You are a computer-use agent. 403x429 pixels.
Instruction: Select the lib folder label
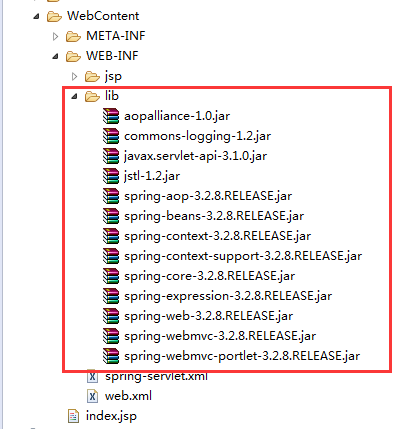point(112,96)
